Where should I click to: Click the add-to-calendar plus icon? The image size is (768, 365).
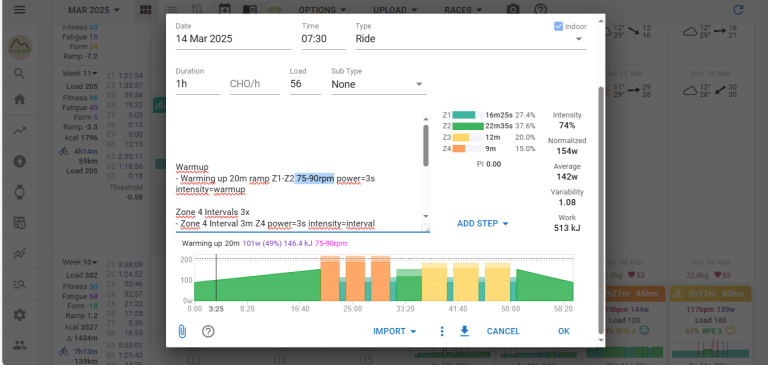224,10
